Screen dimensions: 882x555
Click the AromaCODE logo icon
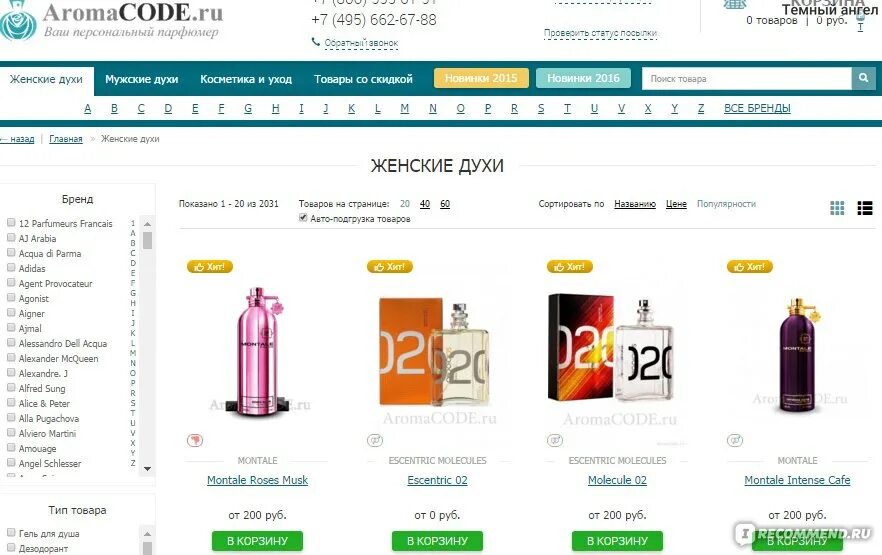click(x=18, y=21)
